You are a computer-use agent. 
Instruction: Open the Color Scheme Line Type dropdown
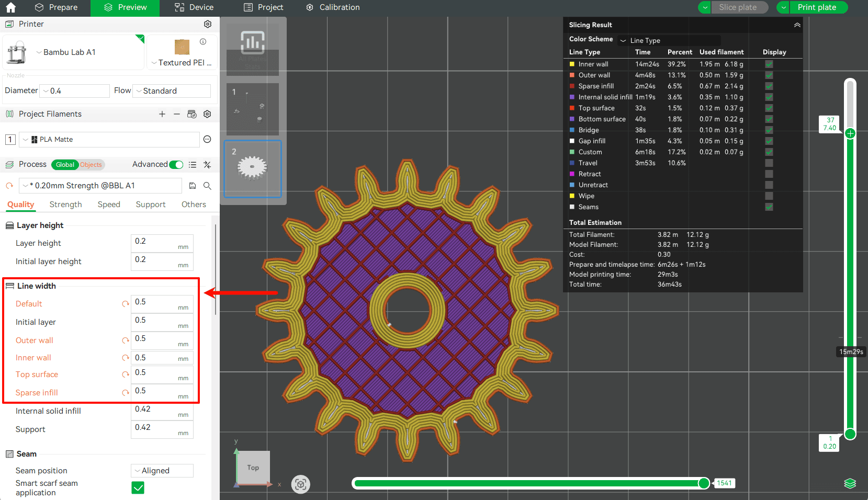[669, 40]
